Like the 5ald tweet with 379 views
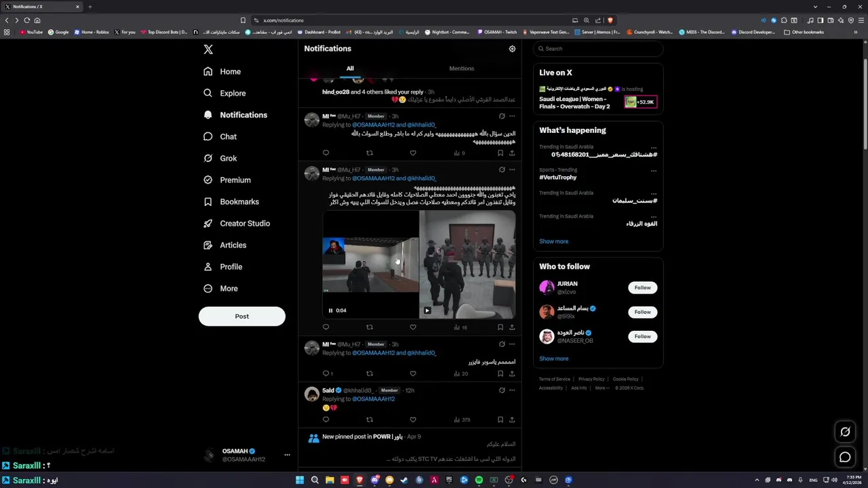 [413, 420]
